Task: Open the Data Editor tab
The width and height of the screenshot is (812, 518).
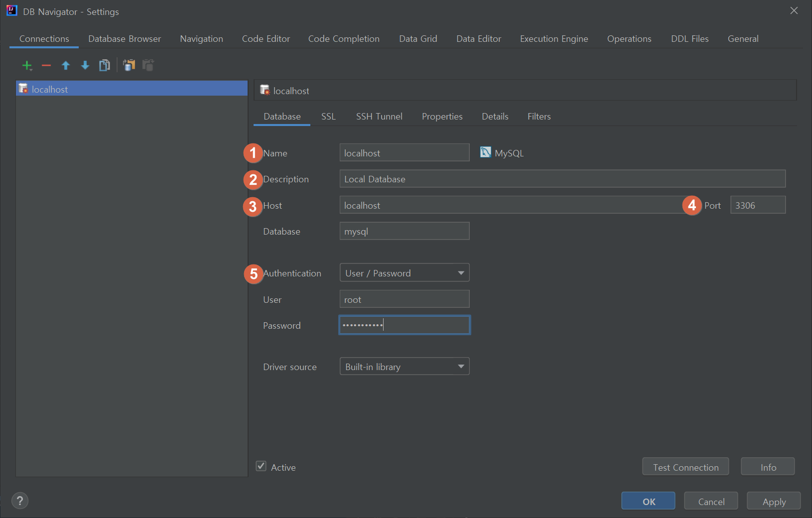Action: click(479, 39)
